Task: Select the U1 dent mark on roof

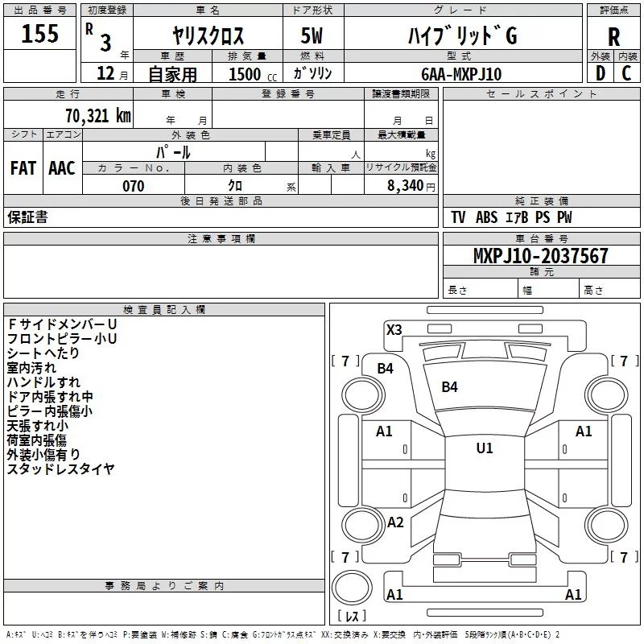Action: 485,448
